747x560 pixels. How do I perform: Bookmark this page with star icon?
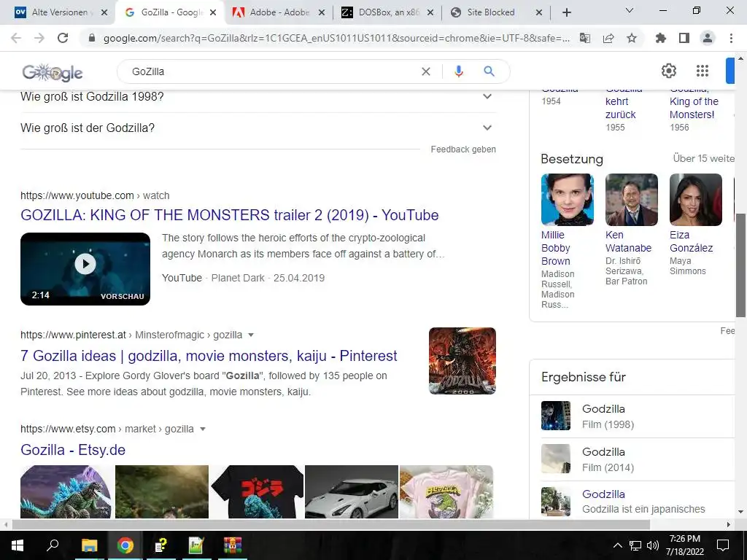pos(632,38)
